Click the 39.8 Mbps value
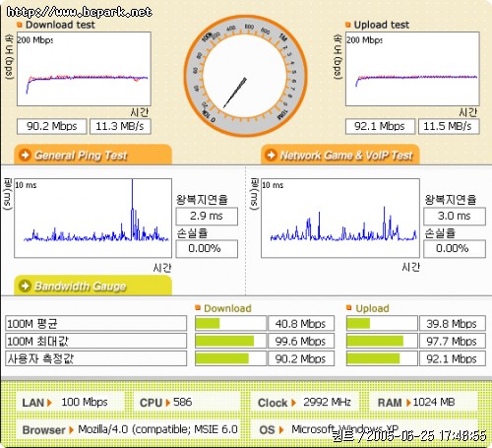This screenshot has height=448, width=492. (x=452, y=324)
